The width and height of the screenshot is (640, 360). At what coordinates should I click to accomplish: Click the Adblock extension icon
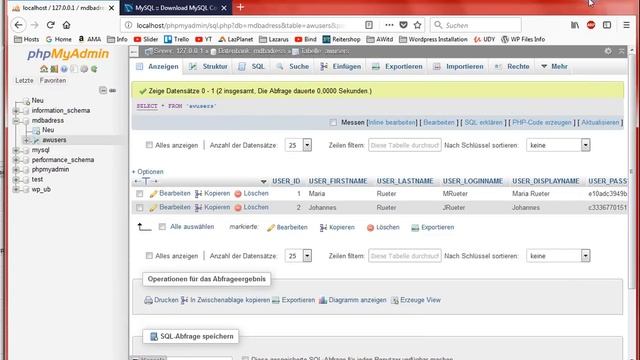[591, 25]
